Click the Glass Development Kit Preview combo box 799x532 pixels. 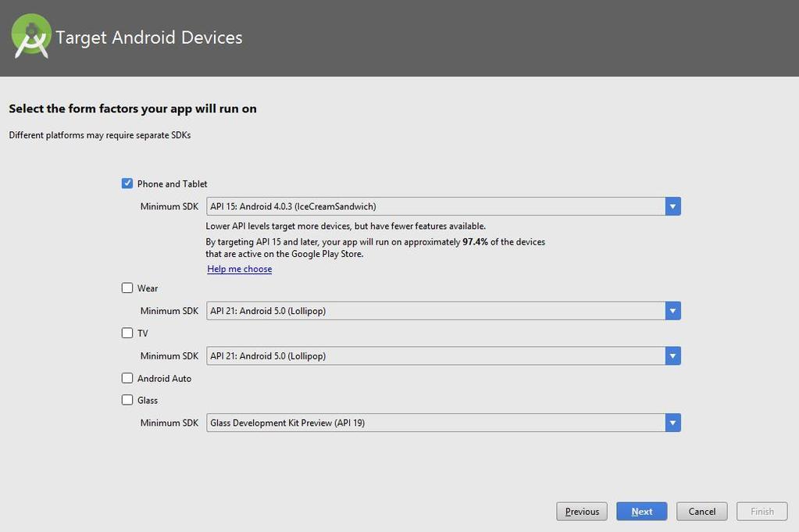444,423
